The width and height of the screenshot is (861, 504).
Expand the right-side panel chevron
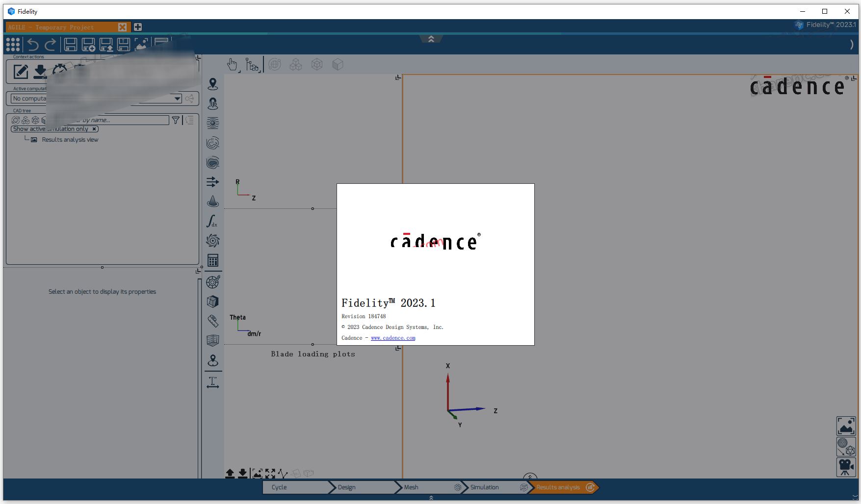pos(851,45)
